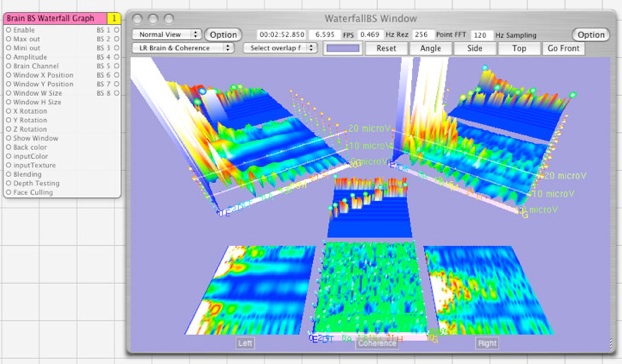Click the Point FFT value field showing 256
Screen dimensions: 622x364
click(x=423, y=34)
